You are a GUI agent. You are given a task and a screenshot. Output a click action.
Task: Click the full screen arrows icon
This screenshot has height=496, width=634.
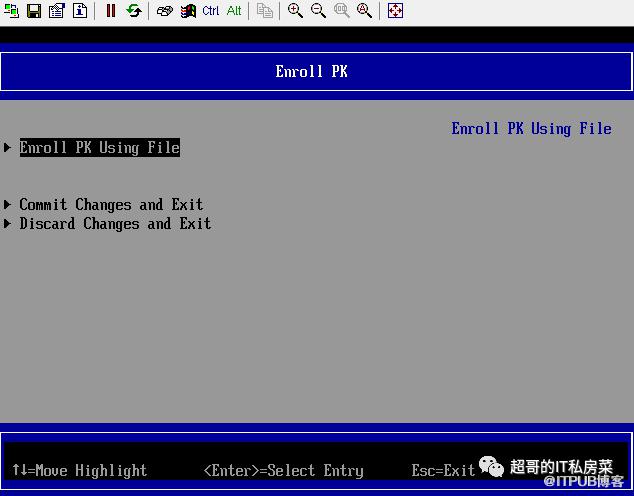(x=395, y=11)
